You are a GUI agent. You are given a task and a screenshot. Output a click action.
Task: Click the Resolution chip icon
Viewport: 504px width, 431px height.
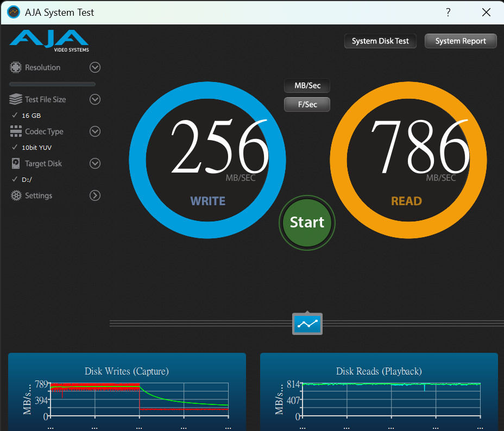pyautogui.click(x=15, y=67)
